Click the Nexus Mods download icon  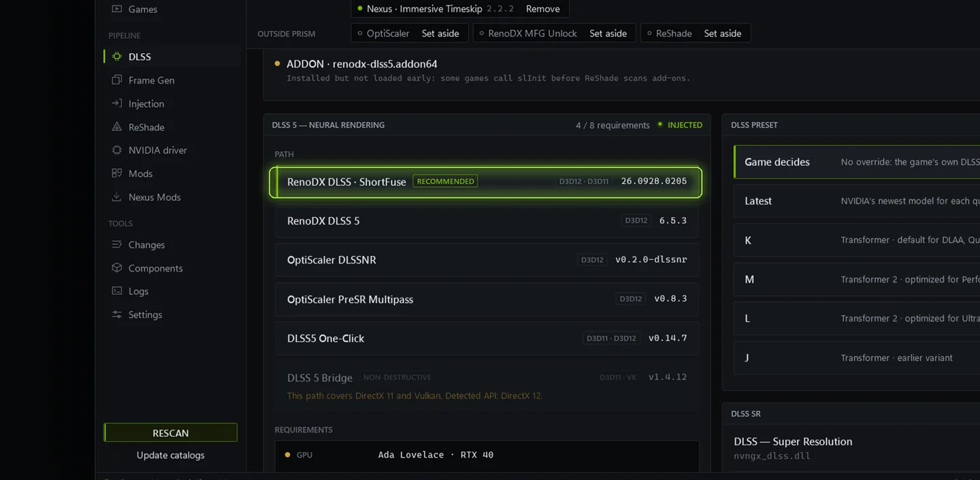point(116,197)
